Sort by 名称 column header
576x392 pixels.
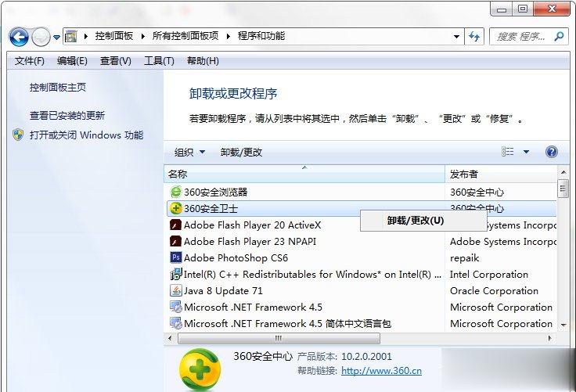click(x=304, y=174)
